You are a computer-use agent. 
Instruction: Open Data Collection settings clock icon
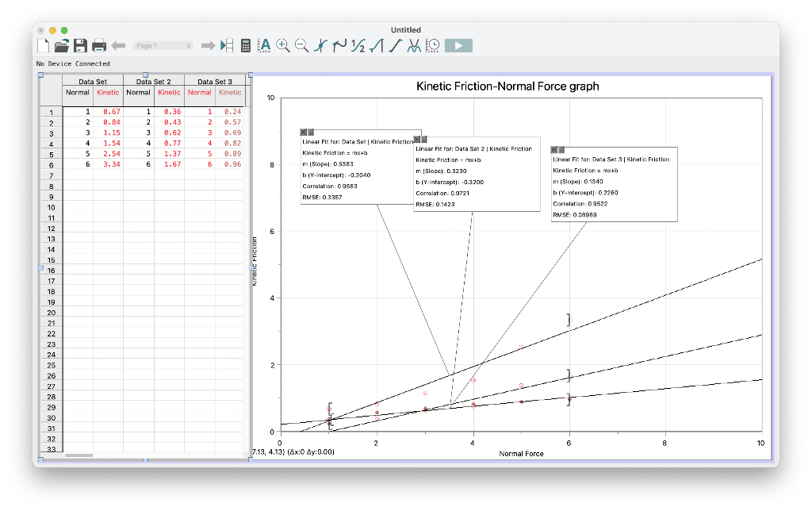432,45
